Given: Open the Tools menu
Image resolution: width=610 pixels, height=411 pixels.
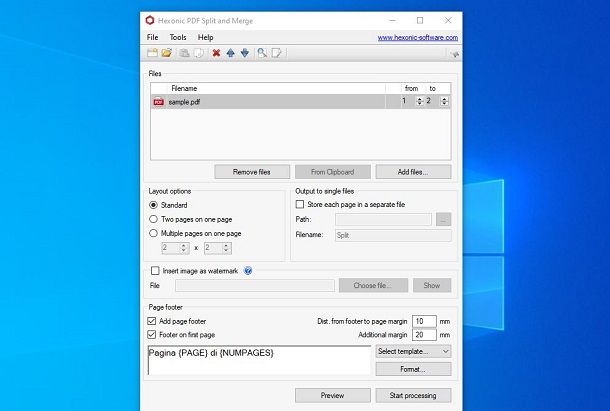Looking at the screenshot, I should pos(178,37).
